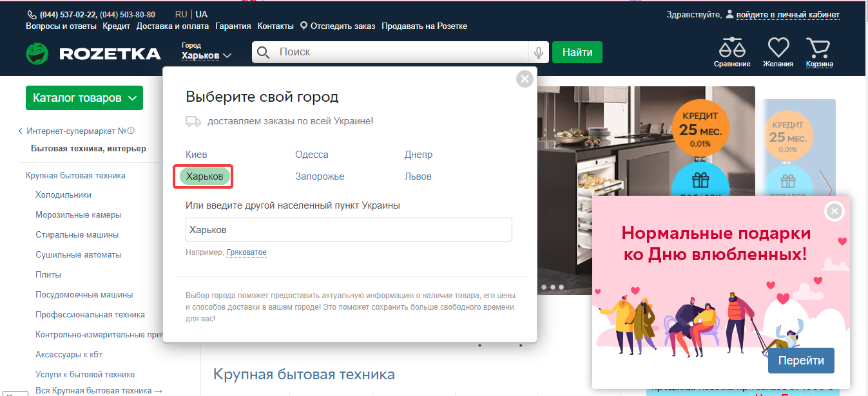Select city Львов
The height and width of the screenshot is (396, 868).
coord(418,176)
